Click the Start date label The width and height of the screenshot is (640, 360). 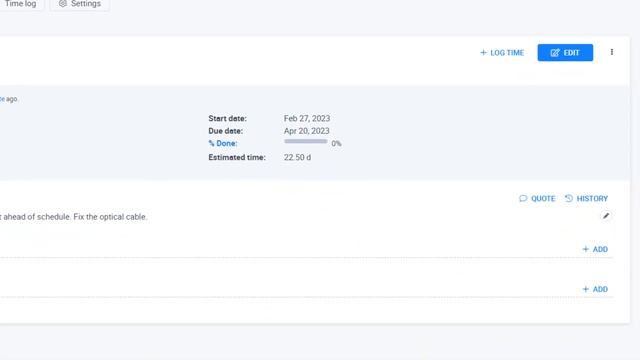pyautogui.click(x=227, y=118)
